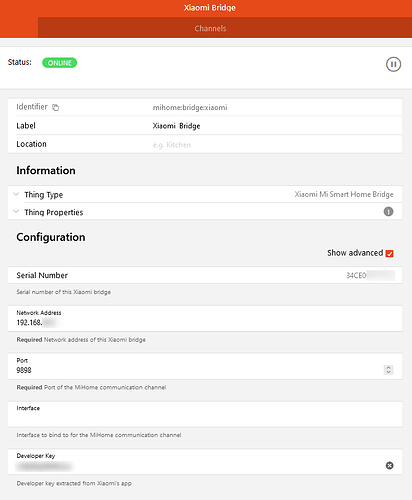Adjust the Port number stepper arrows
Image resolution: width=412 pixels, height=500 pixels.
pos(388,370)
